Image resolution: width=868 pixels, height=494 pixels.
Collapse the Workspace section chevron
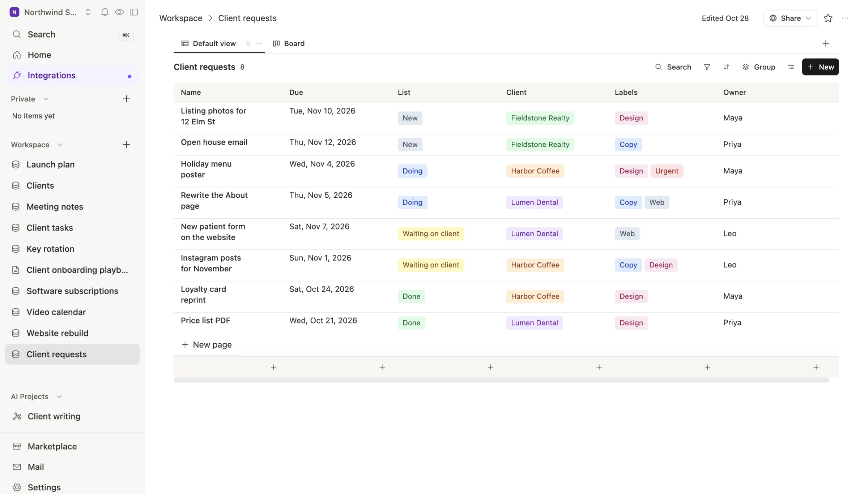60,145
